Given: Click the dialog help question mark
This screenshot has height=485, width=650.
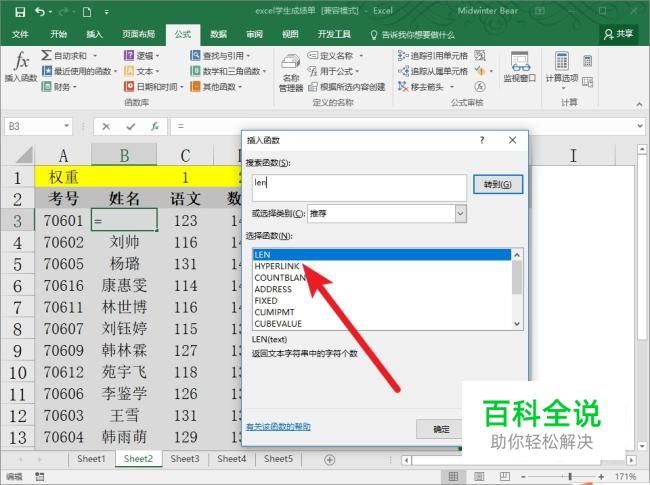Looking at the screenshot, I should pos(482,140).
